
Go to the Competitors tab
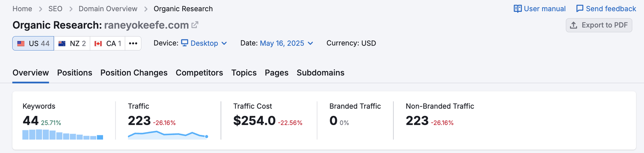tap(199, 73)
